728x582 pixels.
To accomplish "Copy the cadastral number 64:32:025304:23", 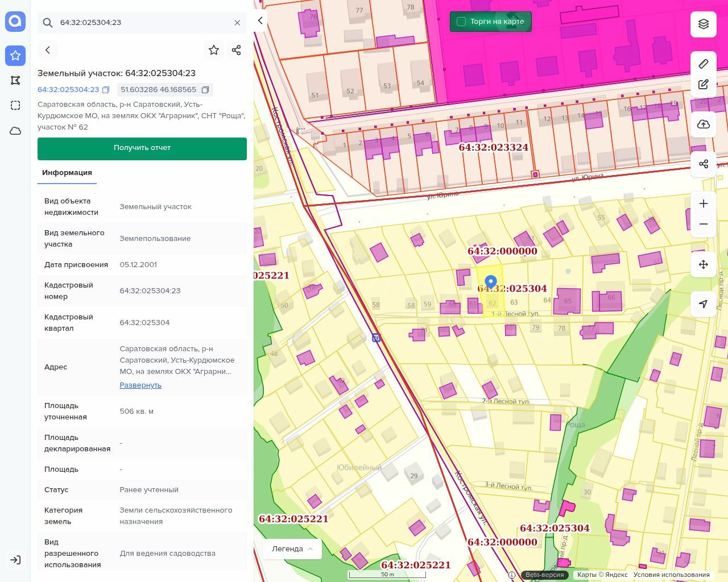I will 106,90.
